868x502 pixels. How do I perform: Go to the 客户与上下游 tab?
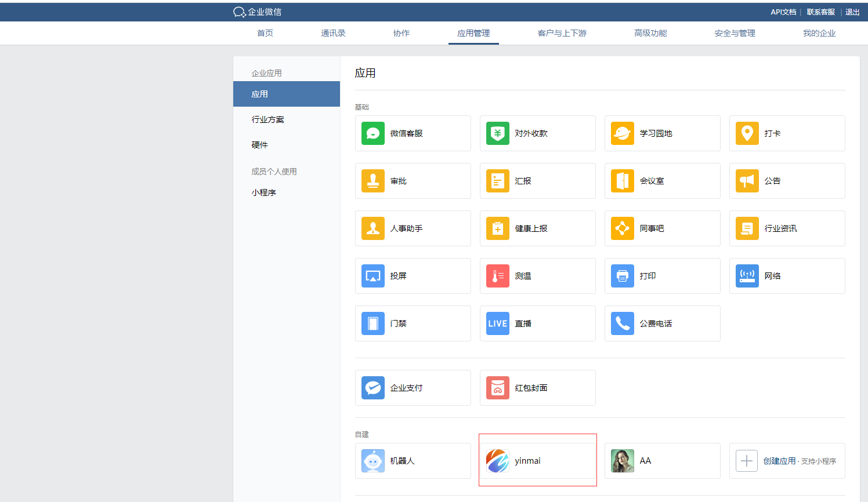562,33
